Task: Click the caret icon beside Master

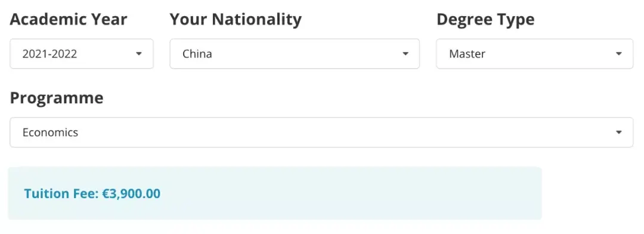Action: click(619, 54)
